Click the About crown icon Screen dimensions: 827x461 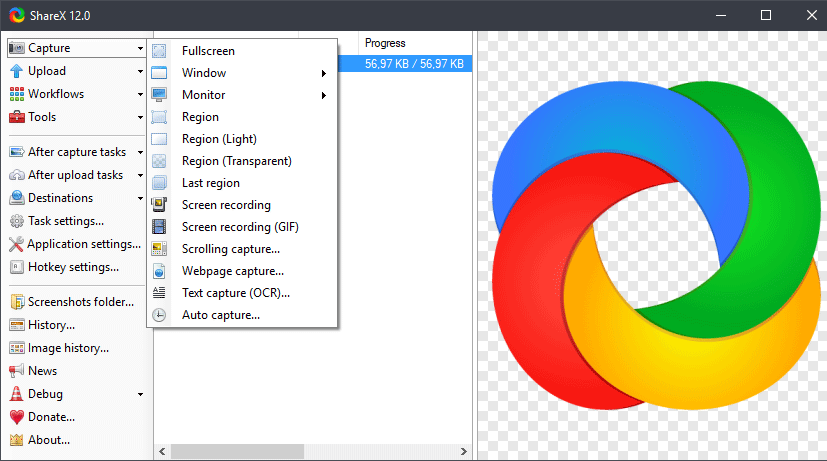[x=17, y=440]
